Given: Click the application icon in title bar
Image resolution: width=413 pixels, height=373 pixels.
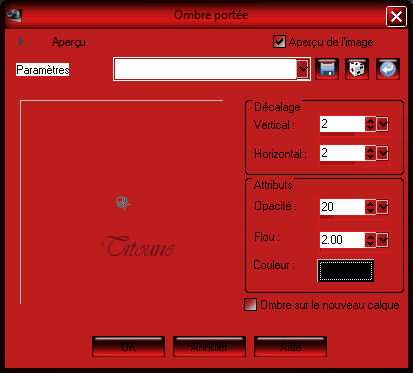Looking at the screenshot, I should click(15, 16).
